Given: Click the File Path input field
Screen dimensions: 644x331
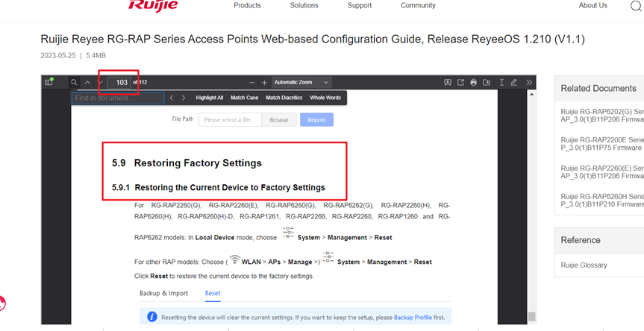Looking at the screenshot, I should click(x=230, y=120).
